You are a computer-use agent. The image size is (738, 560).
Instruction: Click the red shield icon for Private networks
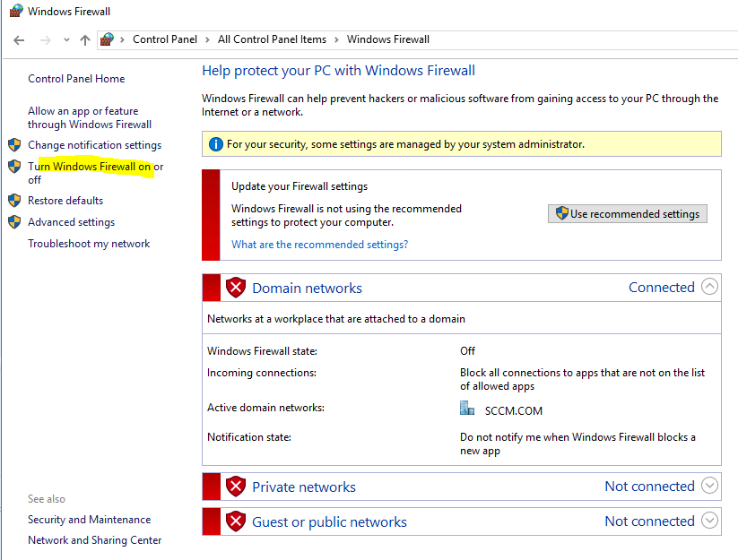(x=236, y=486)
